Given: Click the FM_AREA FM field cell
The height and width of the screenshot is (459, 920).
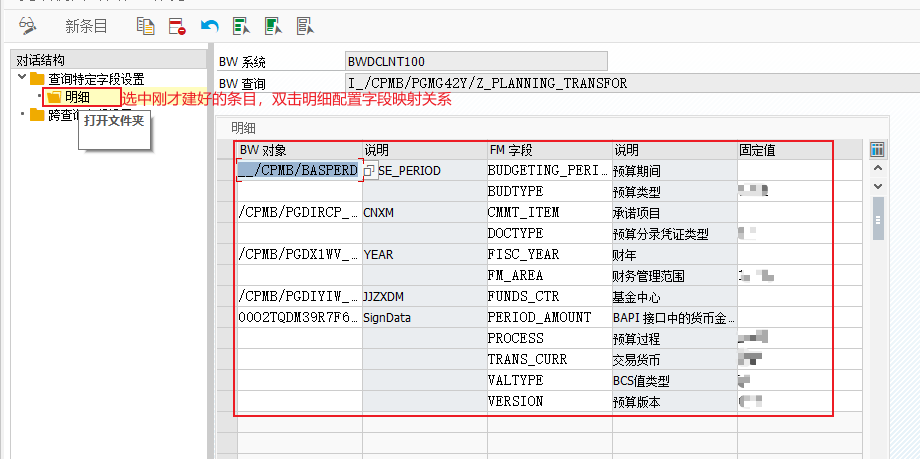Looking at the screenshot, I should 550,275.
